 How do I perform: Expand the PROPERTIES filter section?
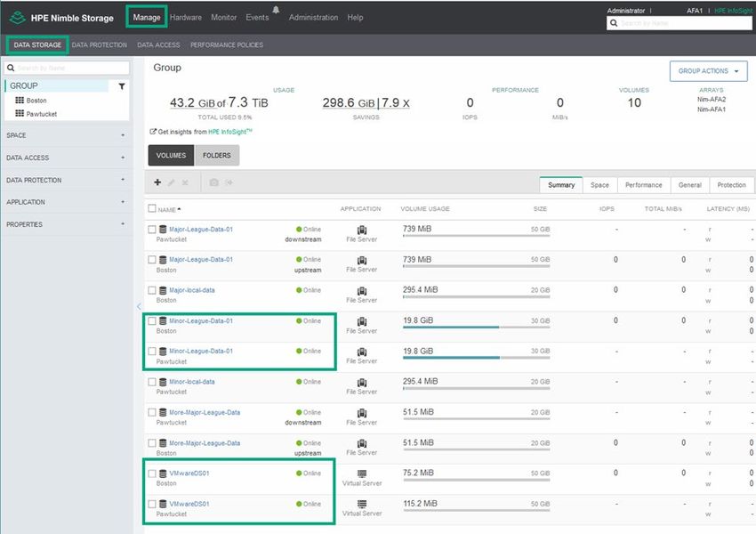(66, 224)
